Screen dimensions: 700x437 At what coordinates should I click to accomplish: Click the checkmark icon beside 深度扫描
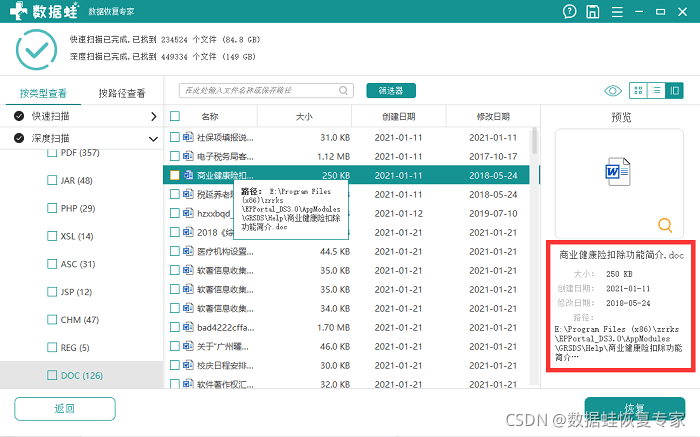tap(19, 138)
